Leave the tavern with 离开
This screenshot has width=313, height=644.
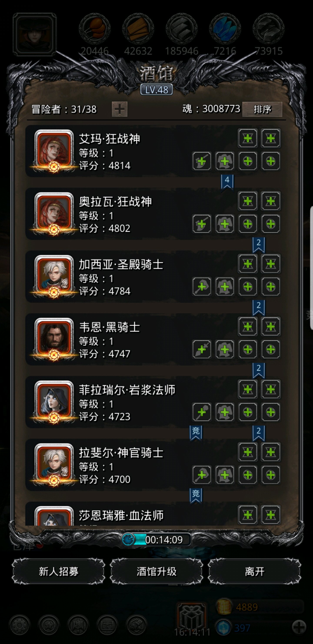(255, 572)
